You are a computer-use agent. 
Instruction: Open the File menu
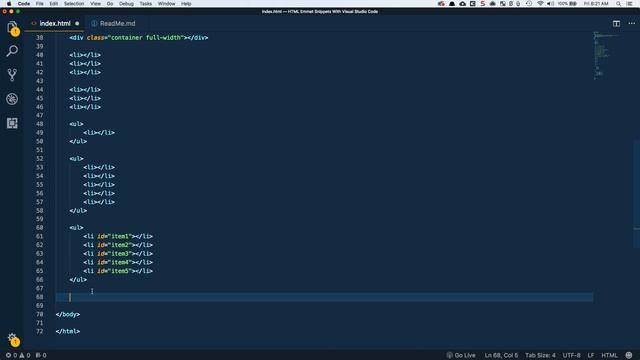point(40,4)
